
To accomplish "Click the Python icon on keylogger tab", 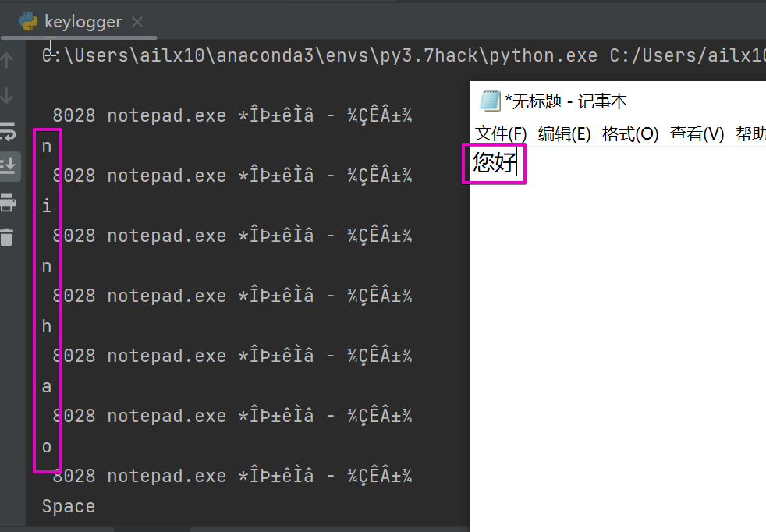I will click(x=28, y=22).
